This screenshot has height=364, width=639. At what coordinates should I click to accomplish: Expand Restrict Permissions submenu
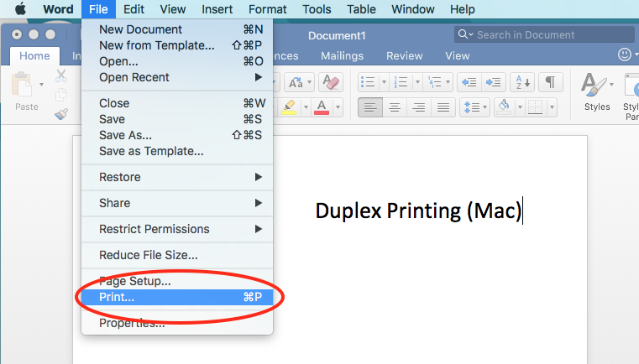point(177,229)
